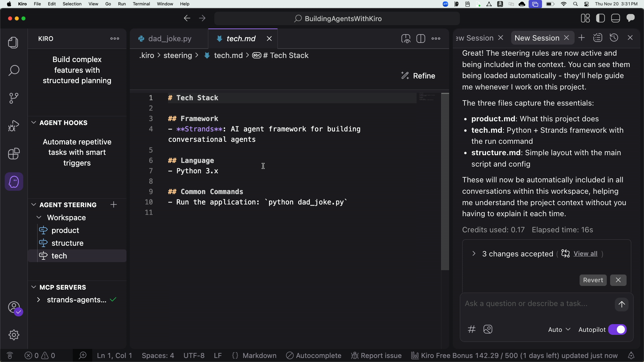This screenshot has height=362, width=644.
Task: Close the chat panel
Action: pos(630,38)
